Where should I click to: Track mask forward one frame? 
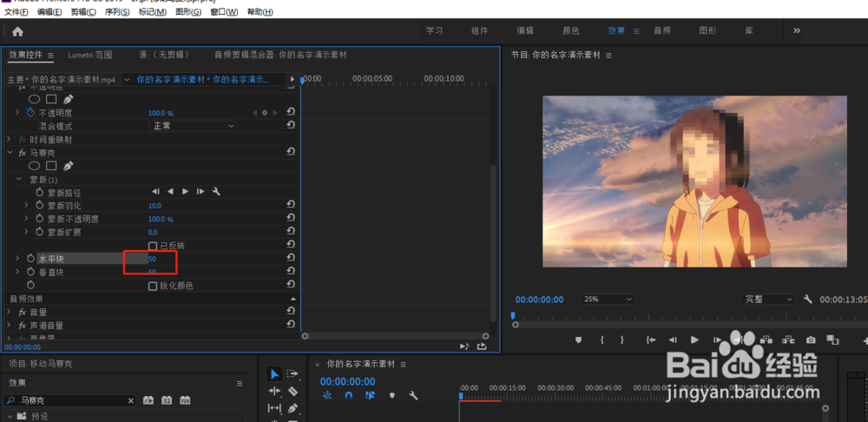[x=201, y=192]
